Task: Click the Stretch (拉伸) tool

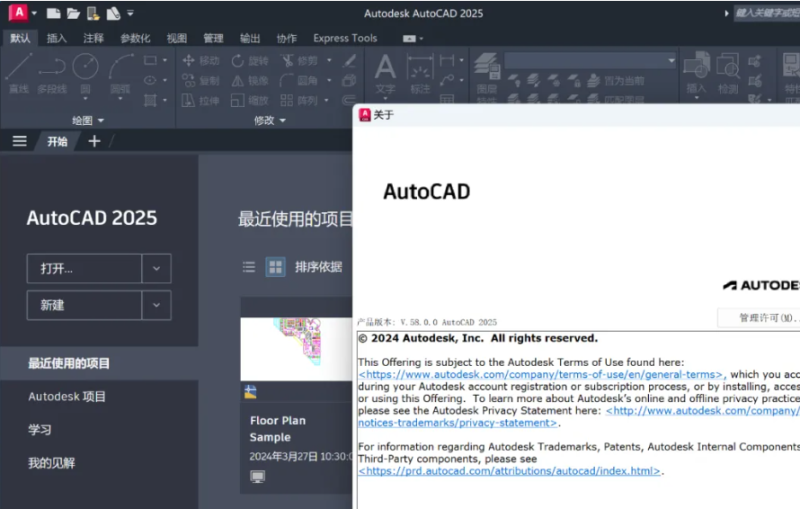Action: [201, 100]
